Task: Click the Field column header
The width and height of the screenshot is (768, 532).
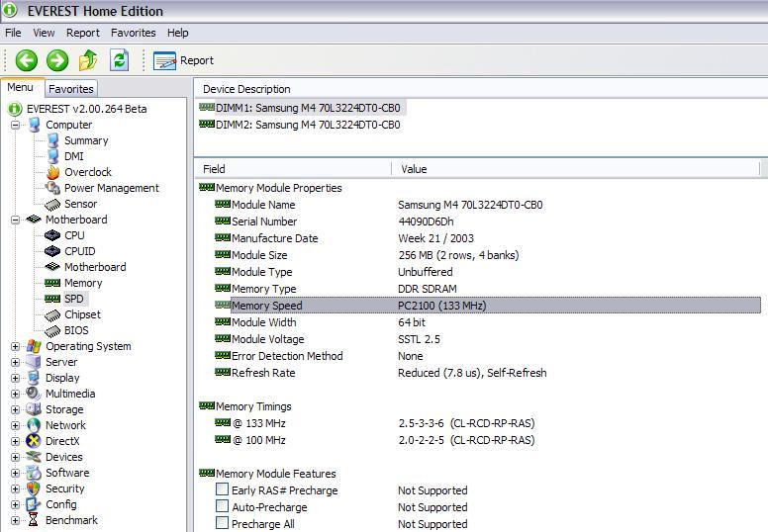Action: [293, 169]
